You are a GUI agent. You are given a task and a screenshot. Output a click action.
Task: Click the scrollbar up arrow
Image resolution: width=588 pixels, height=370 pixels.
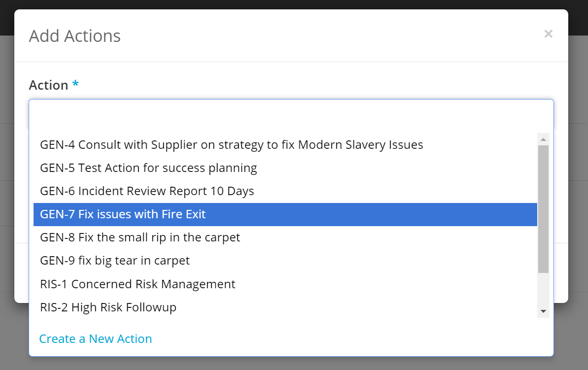pyautogui.click(x=543, y=138)
